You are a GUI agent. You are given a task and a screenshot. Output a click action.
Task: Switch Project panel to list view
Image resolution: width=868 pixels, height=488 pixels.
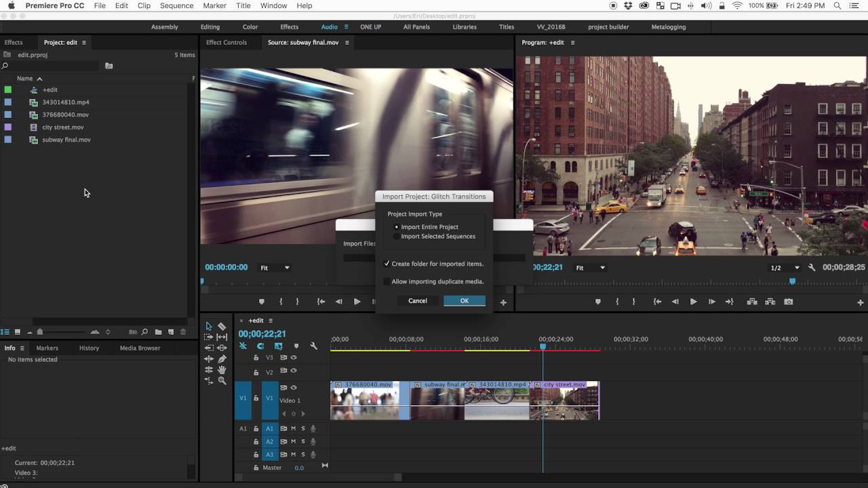tap(5, 332)
